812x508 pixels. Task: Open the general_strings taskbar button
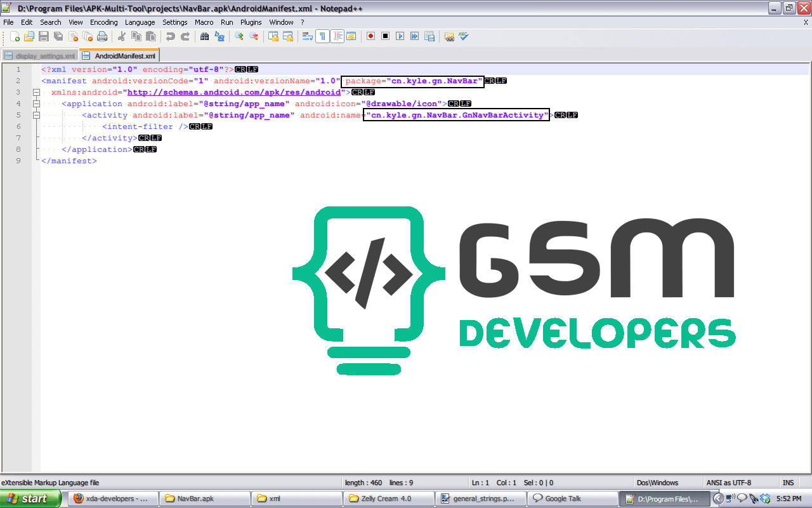pyautogui.click(x=481, y=498)
